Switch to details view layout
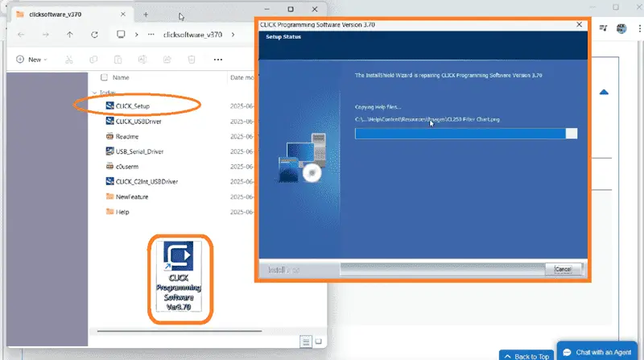The image size is (644, 360). point(306,341)
